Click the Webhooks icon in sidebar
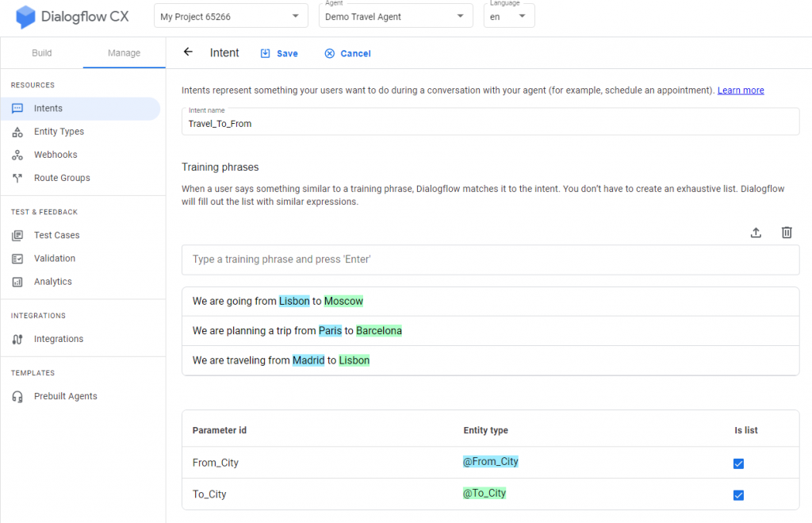Viewport: 812px width, 523px height. pos(17,155)
